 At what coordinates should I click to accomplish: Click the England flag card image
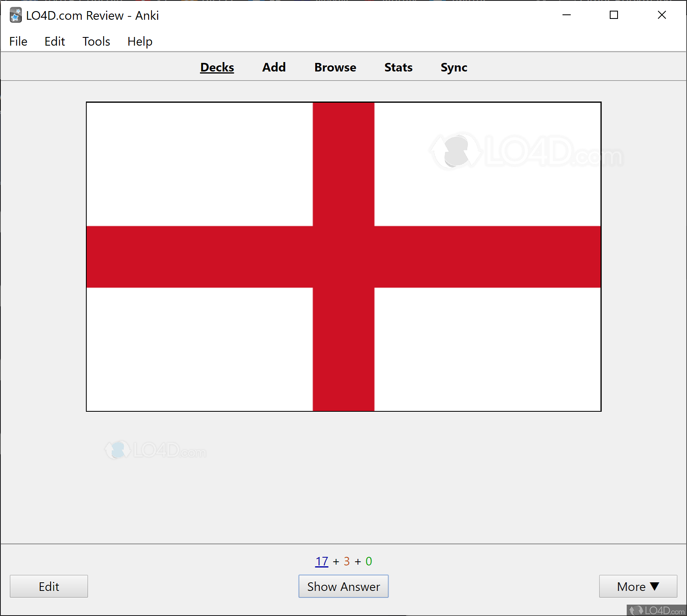tap(343, 257)
